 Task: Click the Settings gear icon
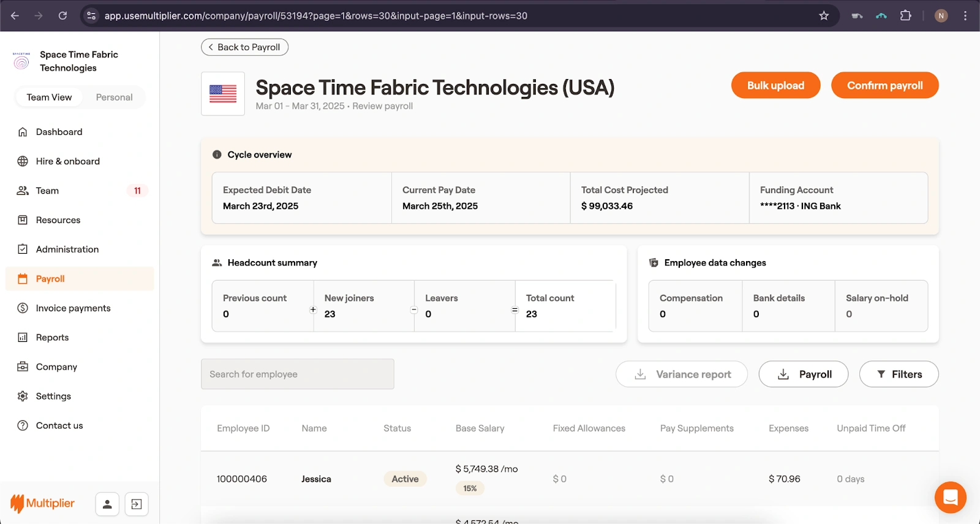23,397
